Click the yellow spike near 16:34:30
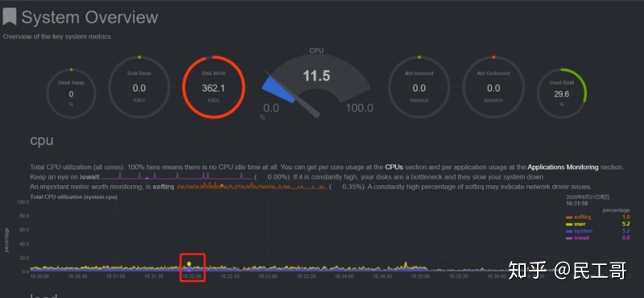This screenshot has height=298, width=644. (x=406, y=264)
